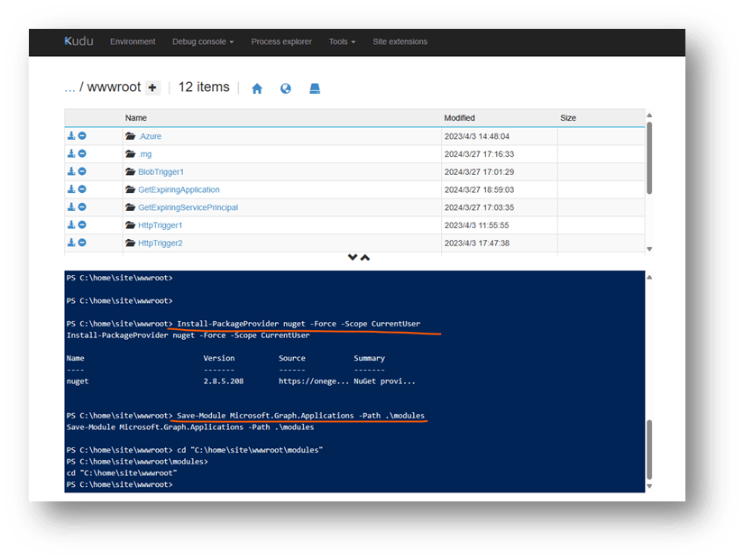Download the BlobTrigger1 folder

[71, 171]
